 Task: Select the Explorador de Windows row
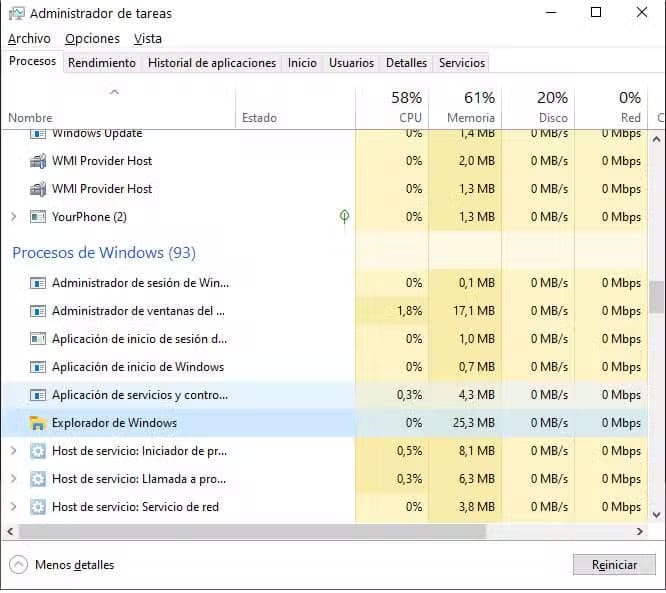click(x=325, y=423)
